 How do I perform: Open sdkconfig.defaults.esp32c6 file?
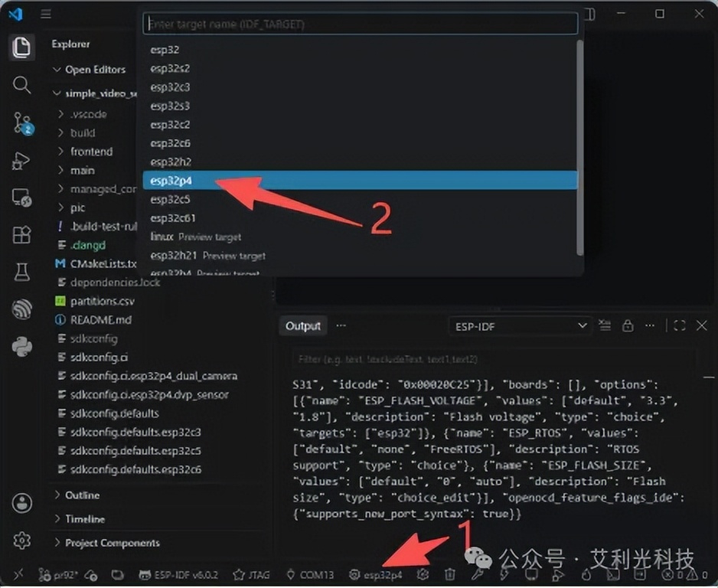point(129,469)
